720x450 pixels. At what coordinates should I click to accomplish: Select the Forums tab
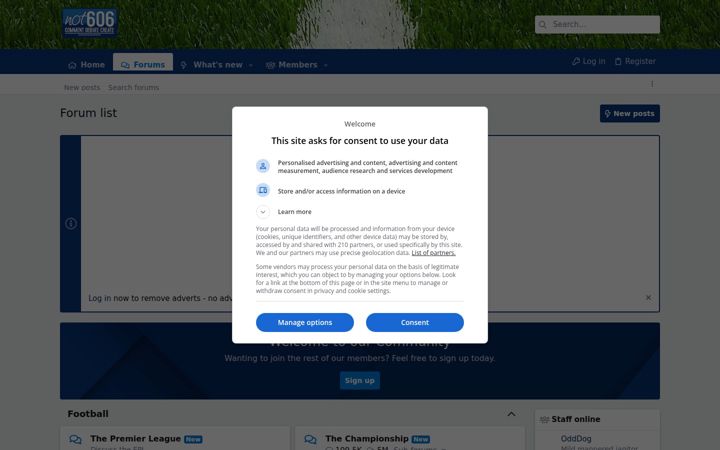coord(143,62)
